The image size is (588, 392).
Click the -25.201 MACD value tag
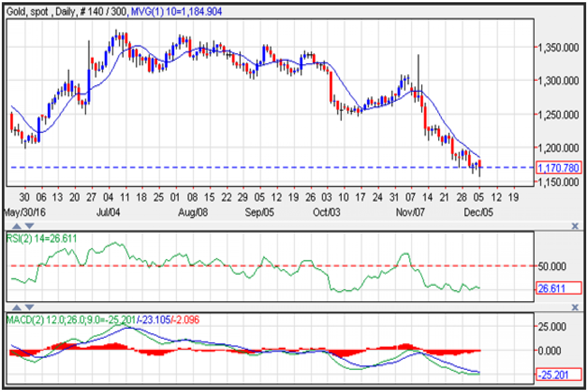558,375
